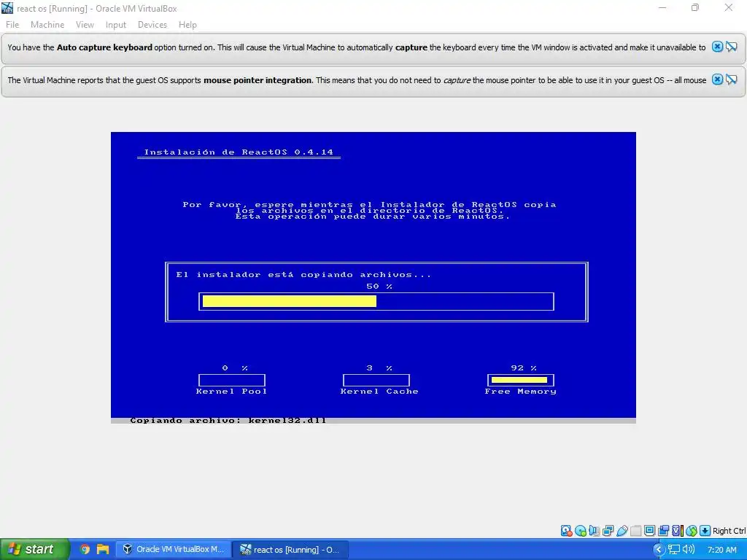Launch Chrome from the quick launch bar
747x560 pixels.
85,549
